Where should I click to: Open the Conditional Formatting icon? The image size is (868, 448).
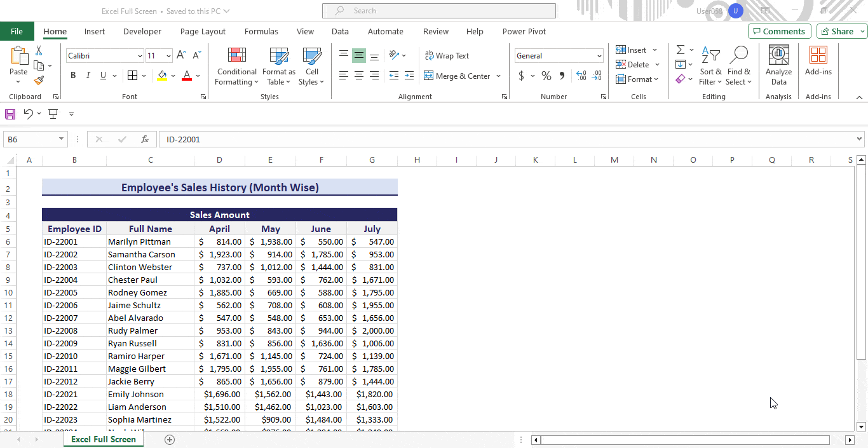(236, 66)
